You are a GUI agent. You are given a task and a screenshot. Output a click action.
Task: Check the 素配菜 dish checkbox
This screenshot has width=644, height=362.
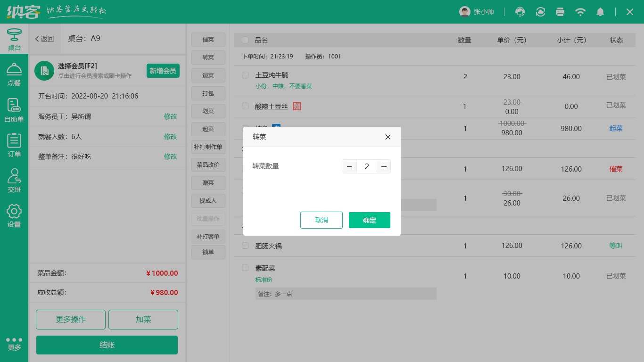pos(245,267)
